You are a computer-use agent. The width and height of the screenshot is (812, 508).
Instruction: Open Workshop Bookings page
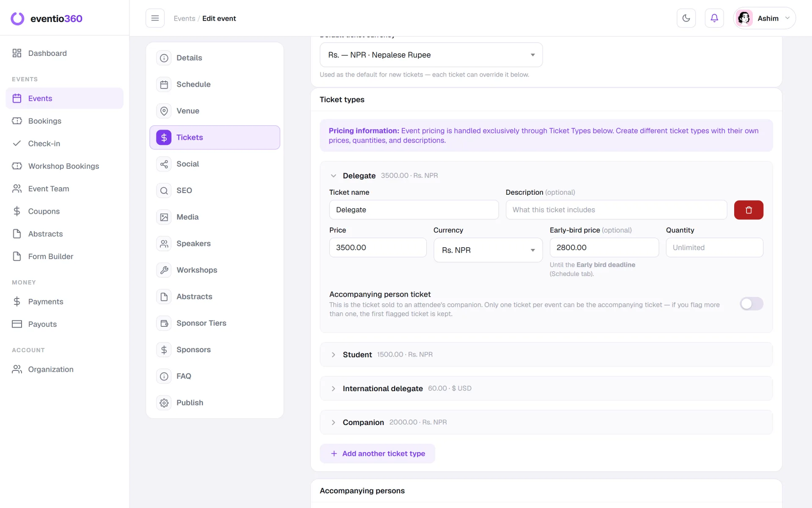point(64,166)
